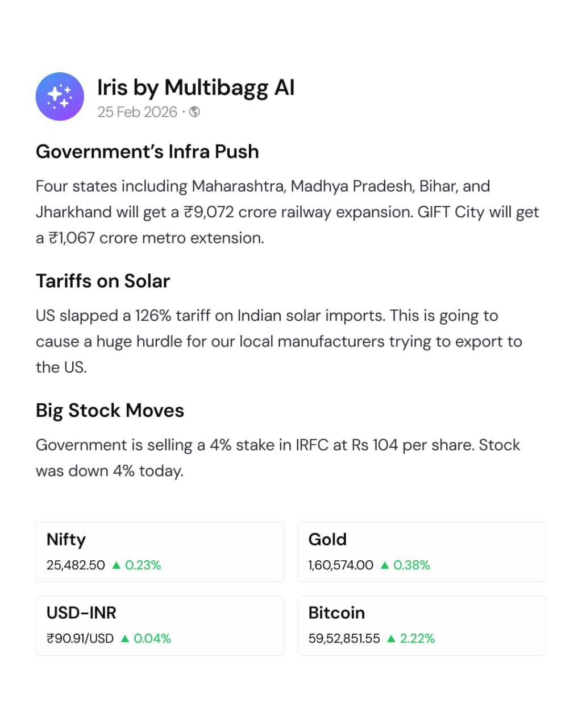582x728 pixels.
Task: Click the Nifty 0.23% change value
Action: click(143, 565)
